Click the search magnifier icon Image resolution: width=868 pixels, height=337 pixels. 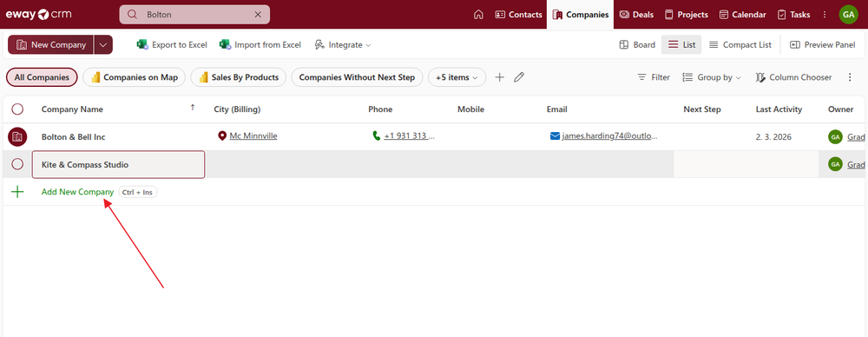pyautogui.click(x=132, y=15)
